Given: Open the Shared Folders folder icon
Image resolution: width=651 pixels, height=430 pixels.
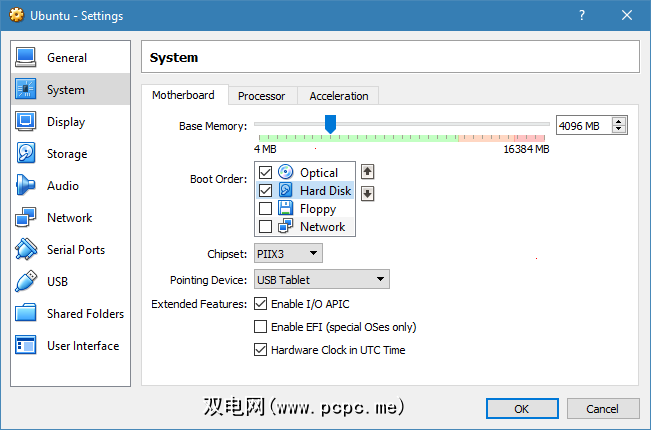Looking at the screenshot, I should pos(26,313).
